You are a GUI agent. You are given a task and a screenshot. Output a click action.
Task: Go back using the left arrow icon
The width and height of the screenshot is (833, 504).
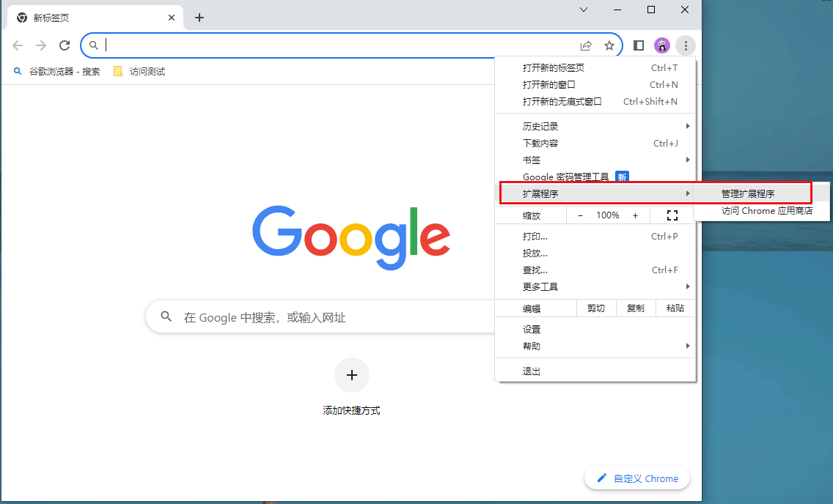point(18,45)
